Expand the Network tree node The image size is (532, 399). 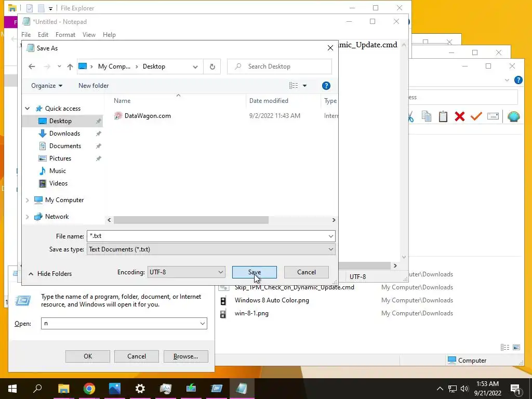point(28,217)
